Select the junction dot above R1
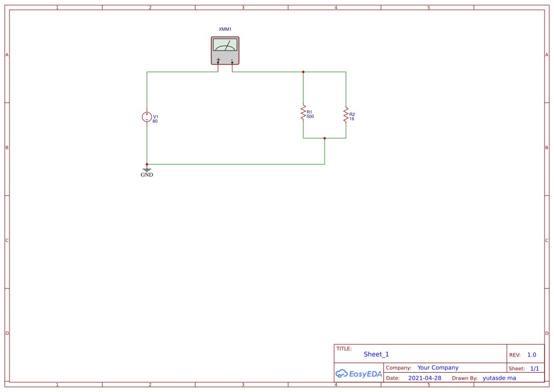The height and width of the screenshot is (392, 554). coord(303,72)
